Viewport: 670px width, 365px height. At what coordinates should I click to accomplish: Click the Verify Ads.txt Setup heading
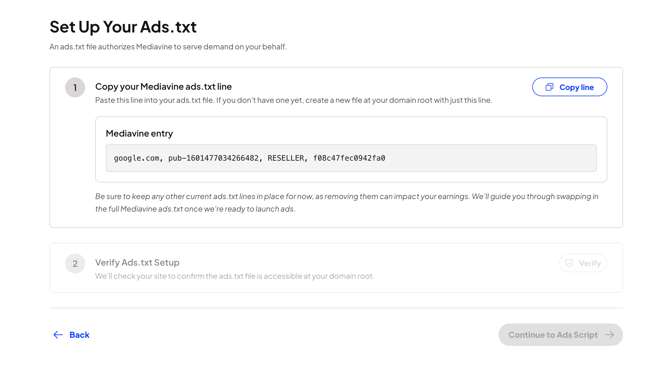coord(137,262)
